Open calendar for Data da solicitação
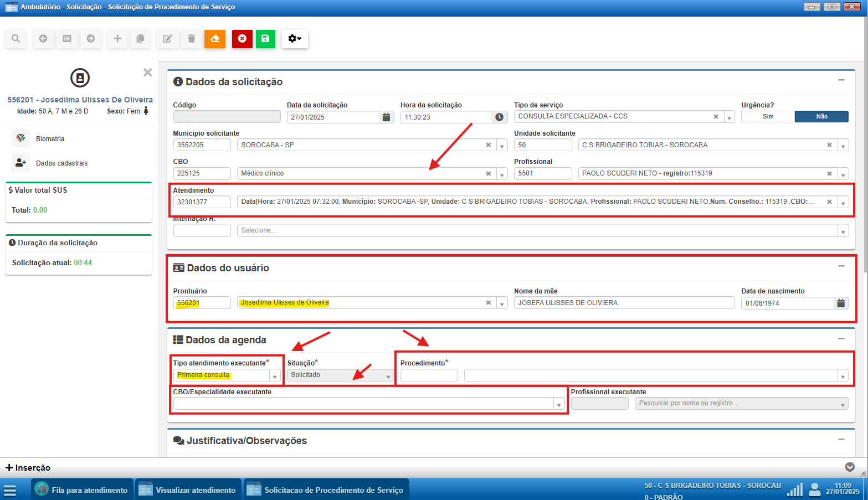 coord(386,117)
